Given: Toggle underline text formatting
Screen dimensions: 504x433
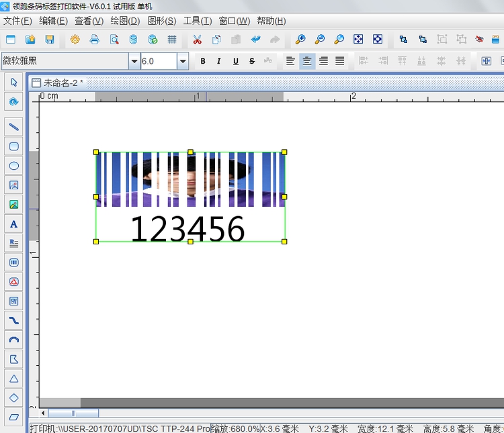Looking at the screenshot, I should pyautogui.click(x=235, y=61).
